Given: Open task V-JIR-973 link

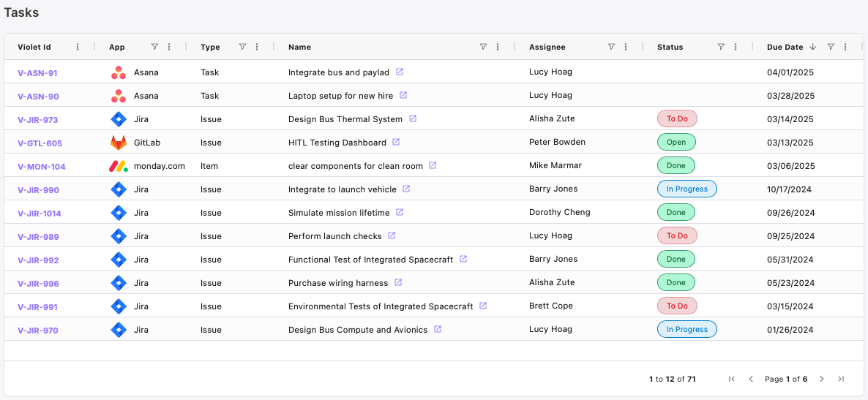Looking at the screenshot, I should (x=37, y=120).
